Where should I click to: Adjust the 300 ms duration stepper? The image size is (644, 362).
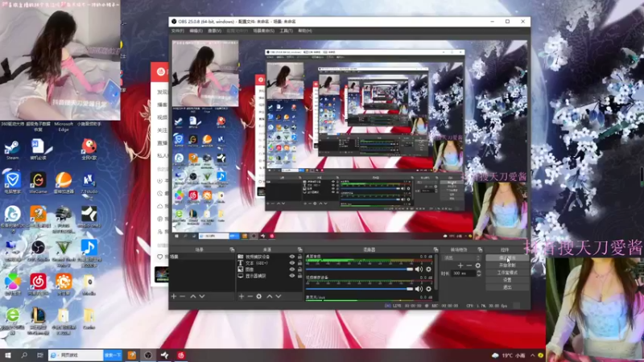(478, 274)
